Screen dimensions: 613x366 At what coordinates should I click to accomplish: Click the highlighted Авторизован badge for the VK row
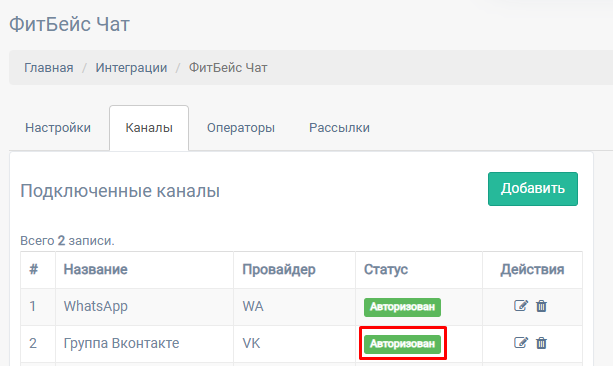pyautogui.click(x=402, y=344)
